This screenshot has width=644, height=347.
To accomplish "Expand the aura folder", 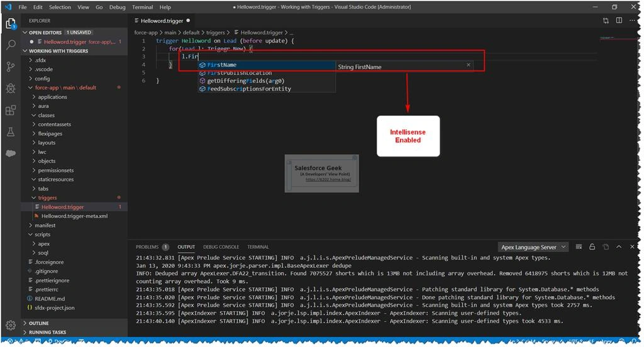I will (x=74, y=106).
